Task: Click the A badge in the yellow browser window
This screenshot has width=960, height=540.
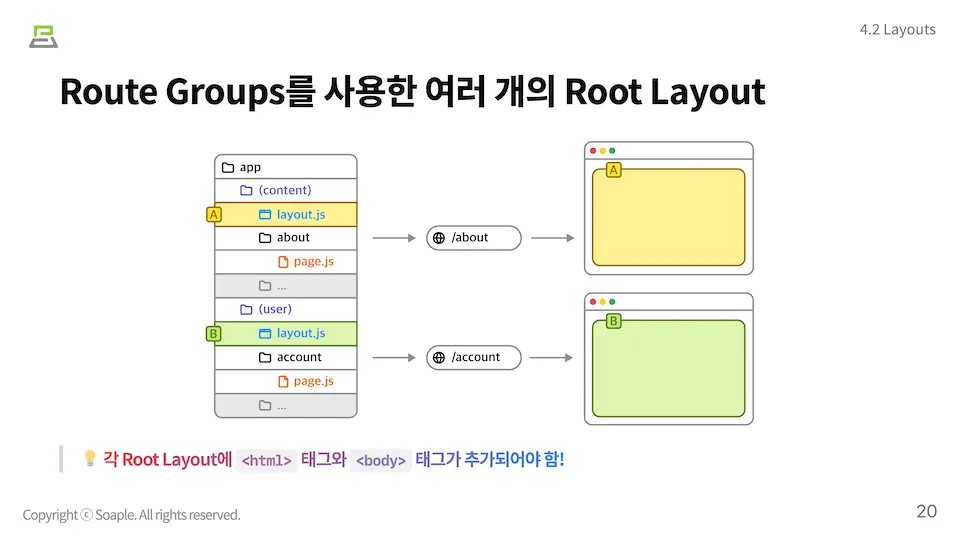Action: point(613,170)
